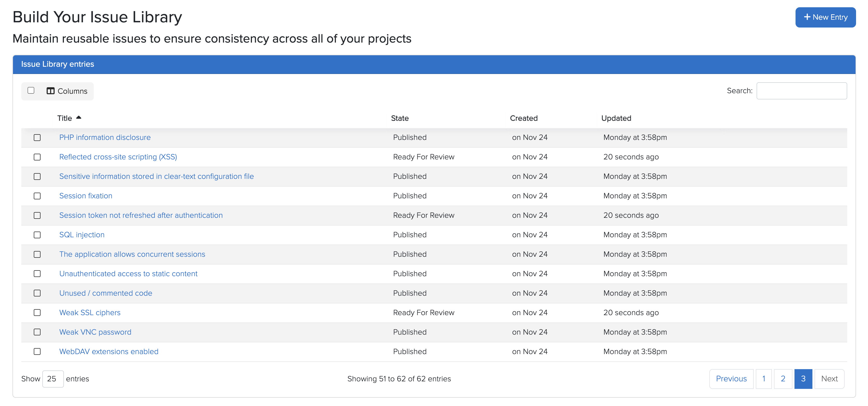Screen dimensions: 868x406
Task: Check the checkbox for Weak SSL ciphers
Action: 37,313
